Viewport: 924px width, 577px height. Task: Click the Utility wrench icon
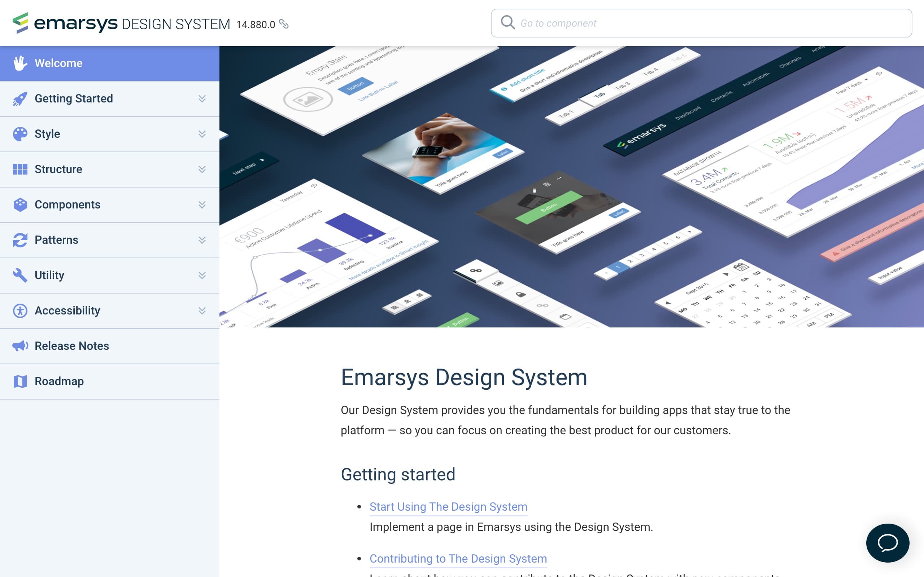coord(20,275)
